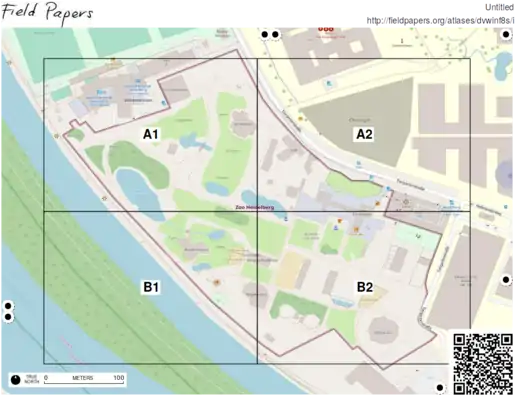Click the METERS scale bar
Viewport: 518px width, 400px height.
coord(84,380)
